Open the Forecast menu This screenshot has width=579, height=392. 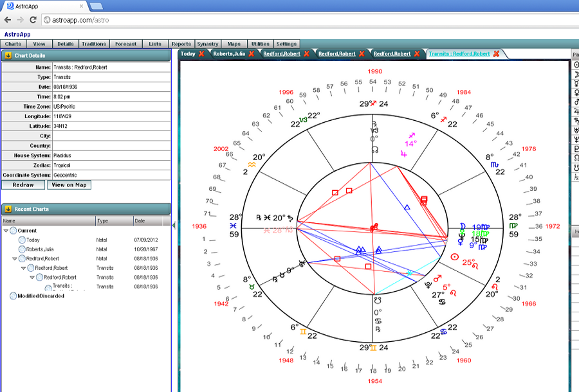point(125,44)
